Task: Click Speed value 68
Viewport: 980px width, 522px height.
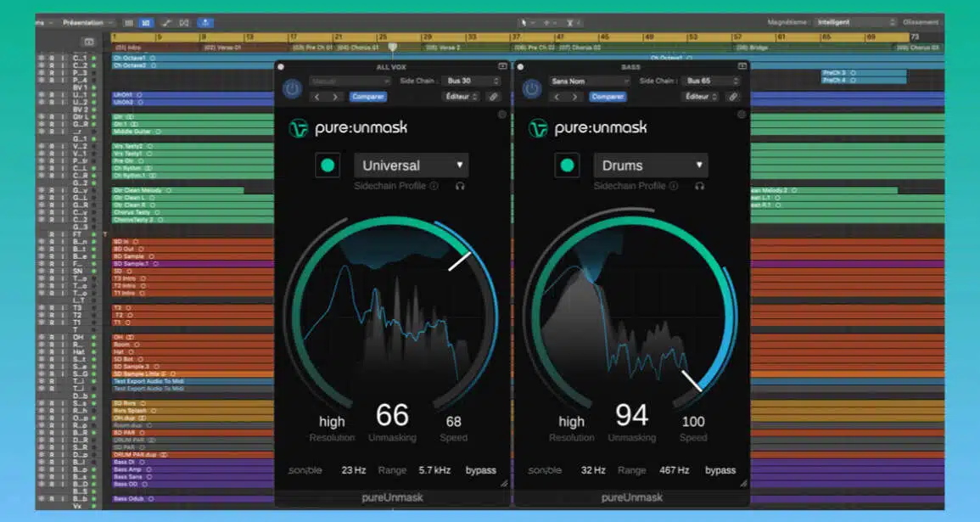Action: point(454,422)
